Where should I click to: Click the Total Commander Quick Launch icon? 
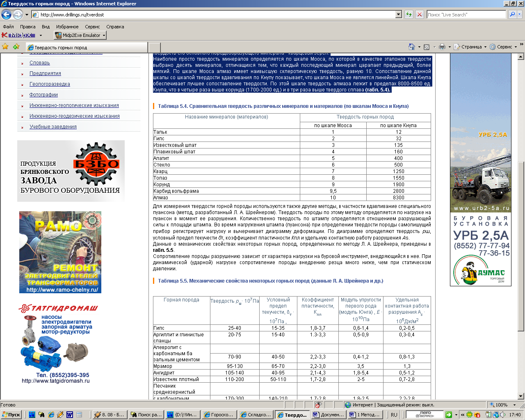coord(32,415)
